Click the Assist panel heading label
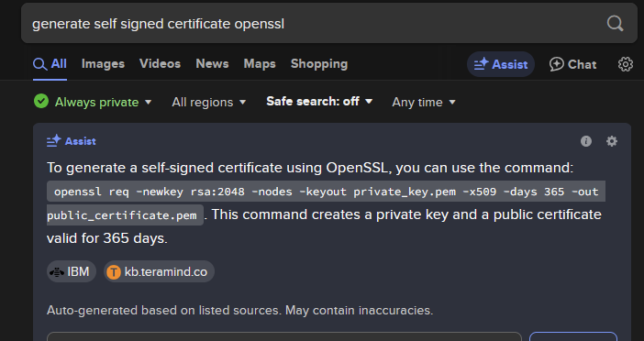This screenshot has width=644, height=341. click(x=81, y=141)
